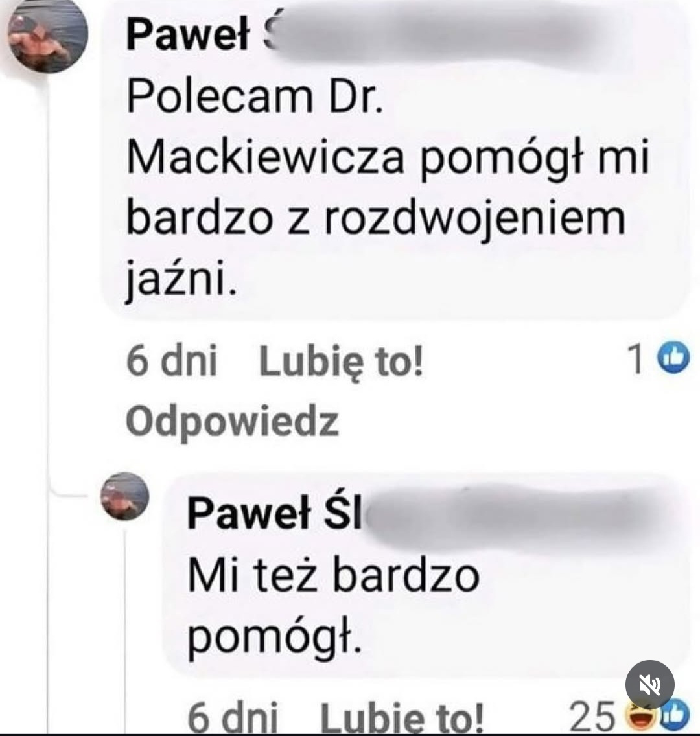This screenshot has height=736, width=700.
Task: Click the reply text Mi też bardzo pomógł
Action: [333, 606]
